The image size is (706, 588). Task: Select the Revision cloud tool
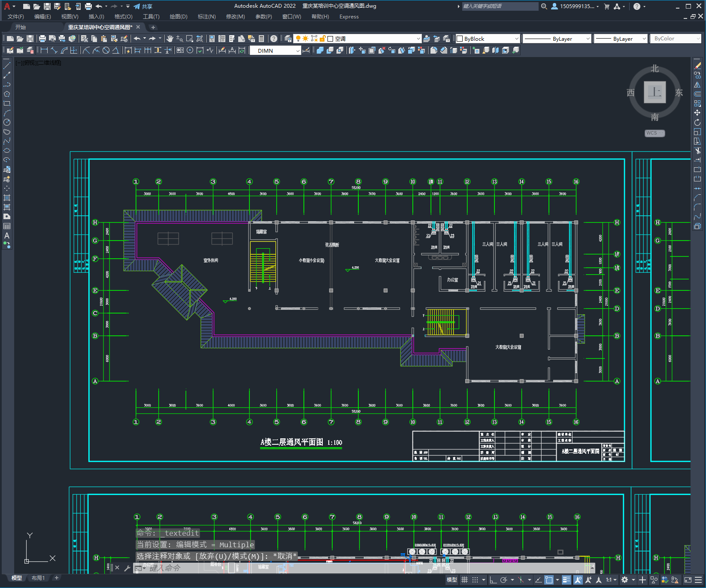(7, 132)
